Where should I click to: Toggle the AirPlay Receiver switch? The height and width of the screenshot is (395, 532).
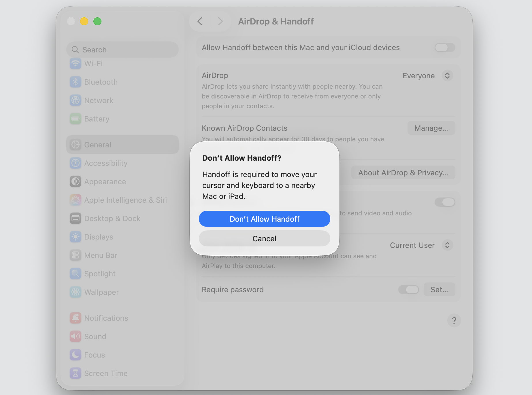[445, 202]
